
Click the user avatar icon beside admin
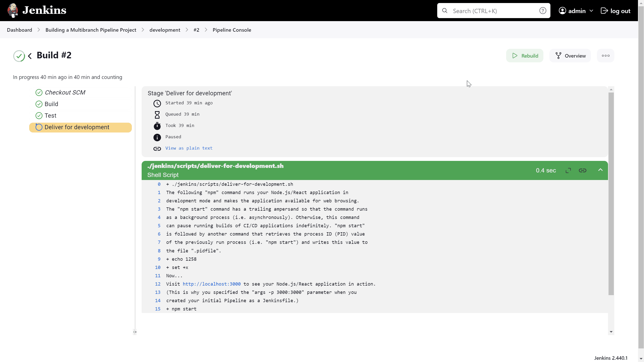click(563, 11)
